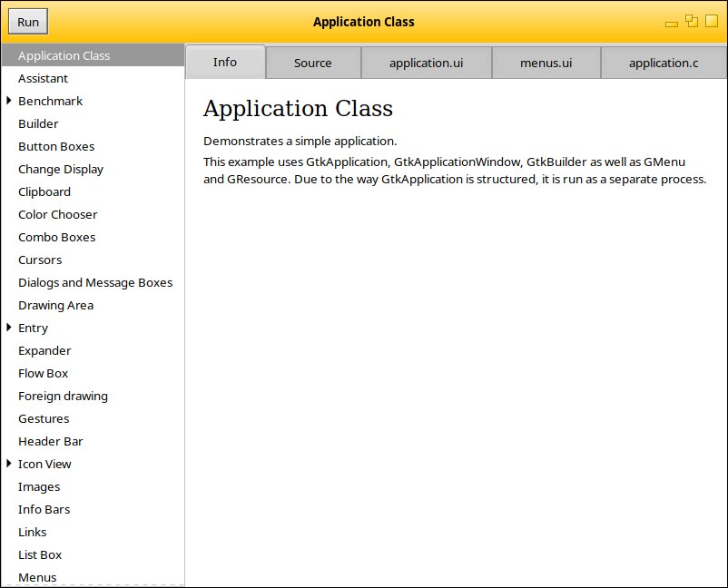Choose the Header Bar demo
Image resolution: width=728 pixels, height=588 pixels.
coord(93,442)
